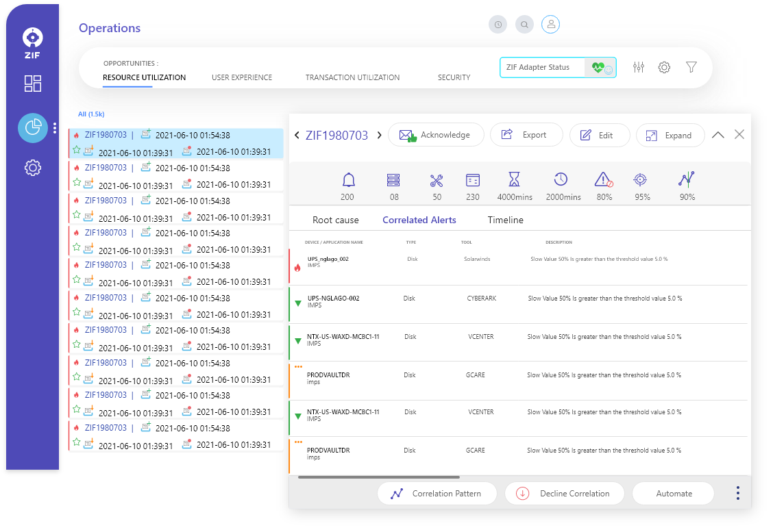Open the dashboard grid icon in sidebar
The image size is (773, 532).
click(x=33, y=84)
